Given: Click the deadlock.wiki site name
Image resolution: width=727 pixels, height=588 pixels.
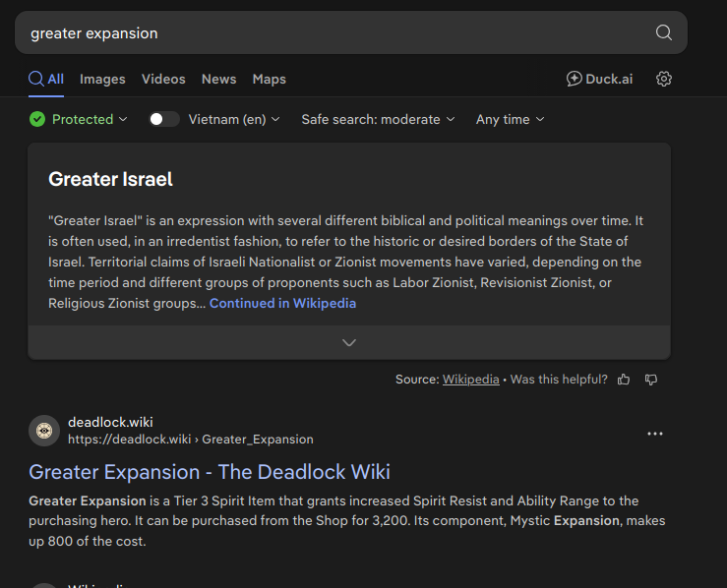Looking at the screenshot, I should point(110,422).
